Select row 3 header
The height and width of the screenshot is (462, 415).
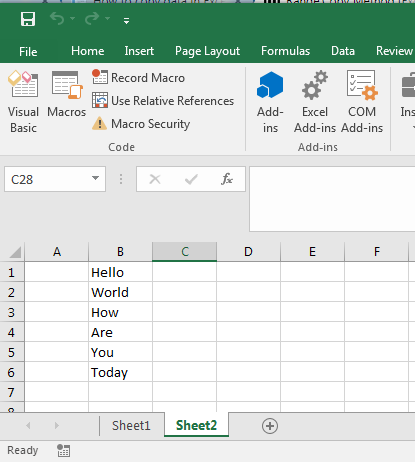(12, 312)
